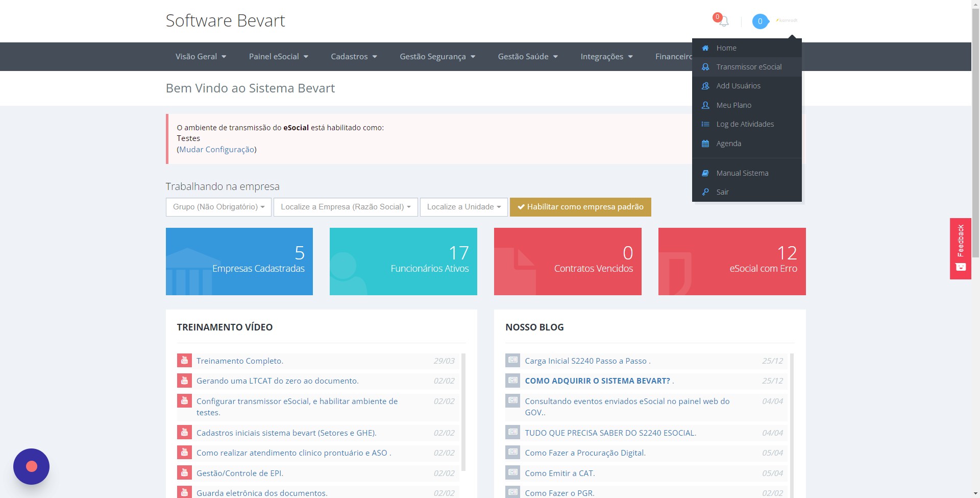Click the Software Bevart logo title
Image resolution: width=980 pixels, height=498 pixels.
225,21
